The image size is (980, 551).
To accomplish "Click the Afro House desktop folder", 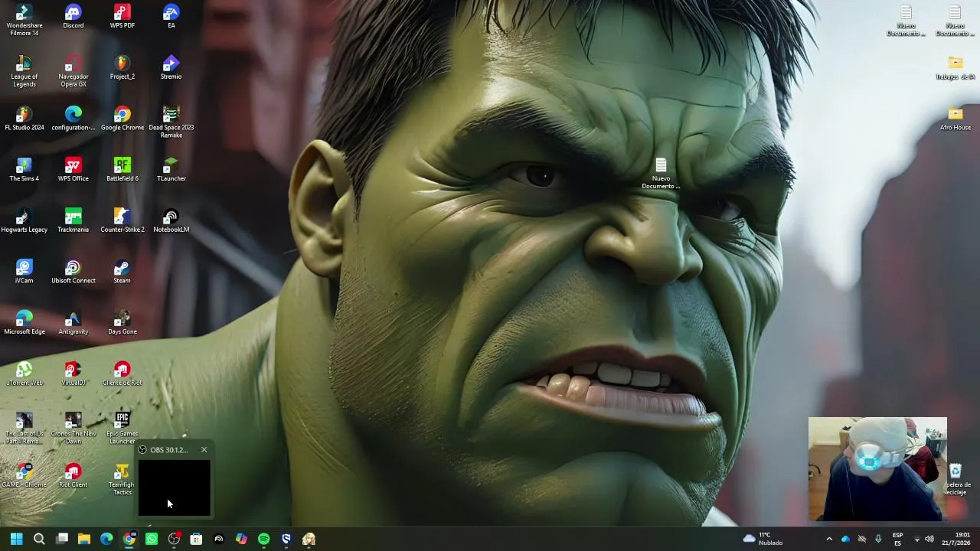I will point(955,119).
